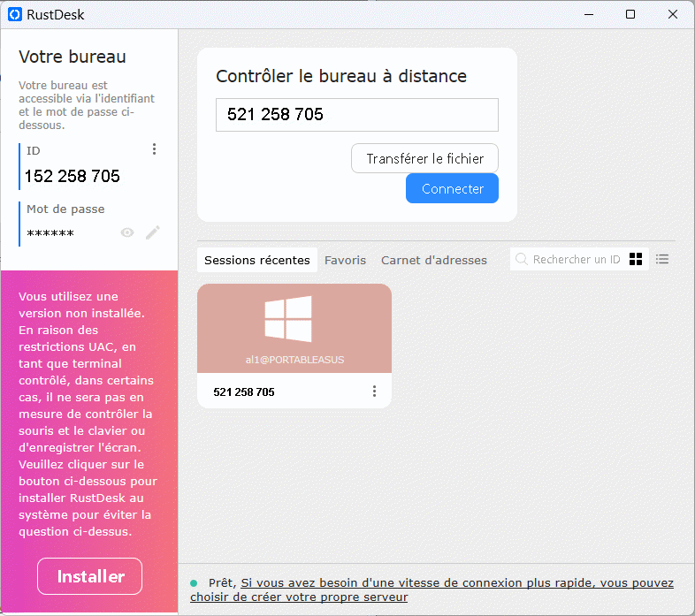The width and height of the screenshot is (695, 616).
Task: Click the session ID label 521 258 705
Action: click(x=244, y=392)
